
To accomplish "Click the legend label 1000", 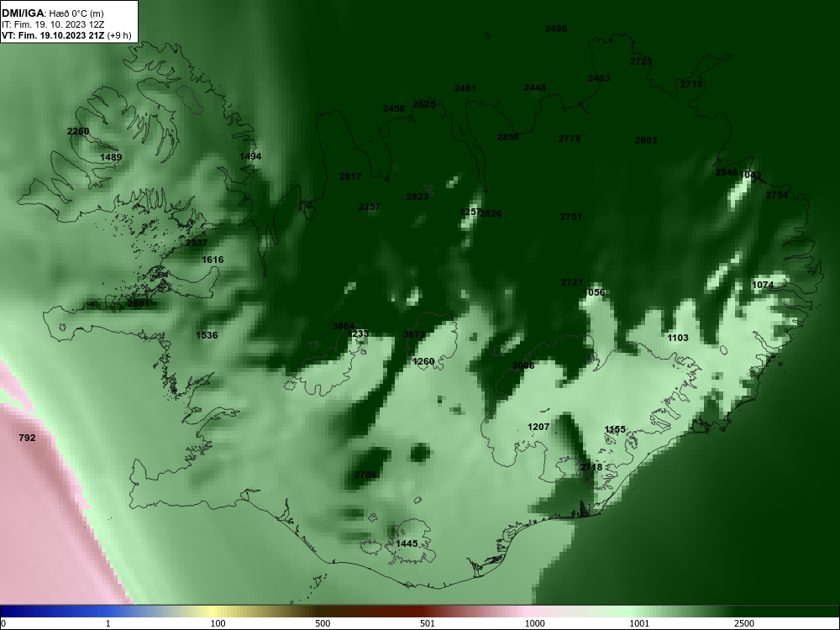I will coord(534,623).
